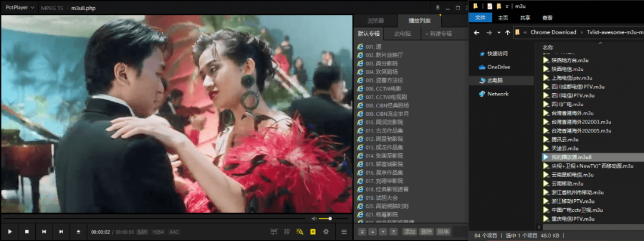Image resolution: width=644 pixels, height=241 pixels.
Task: Click the Play button in PotPlayer
Action: (10, 232)
